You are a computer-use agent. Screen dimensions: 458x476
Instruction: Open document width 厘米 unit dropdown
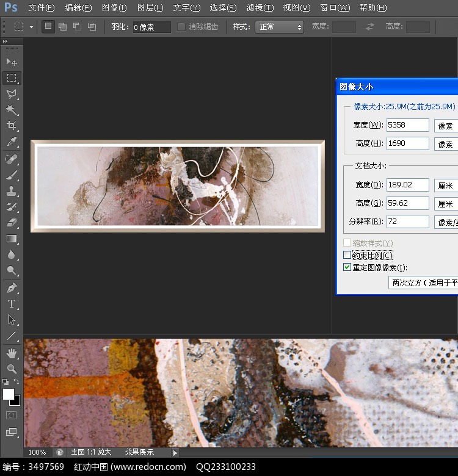(x=446, y=185)
